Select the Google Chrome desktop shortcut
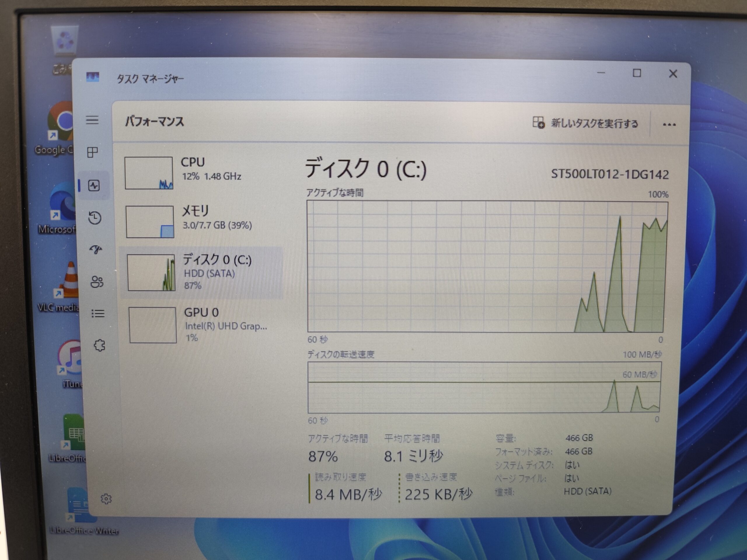 [56, 128]
